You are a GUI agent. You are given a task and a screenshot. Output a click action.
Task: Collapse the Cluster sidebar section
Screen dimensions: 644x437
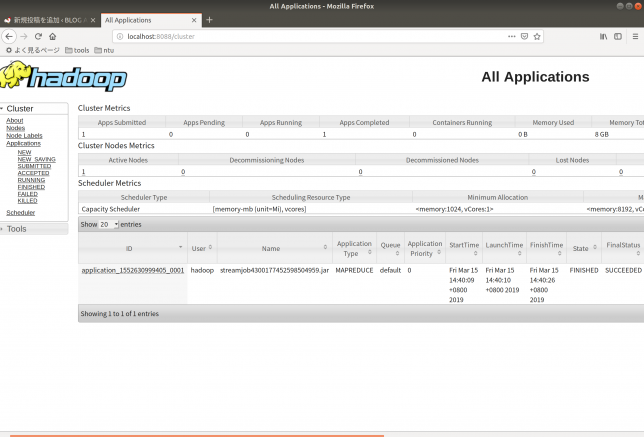click(x=20, y=108)
